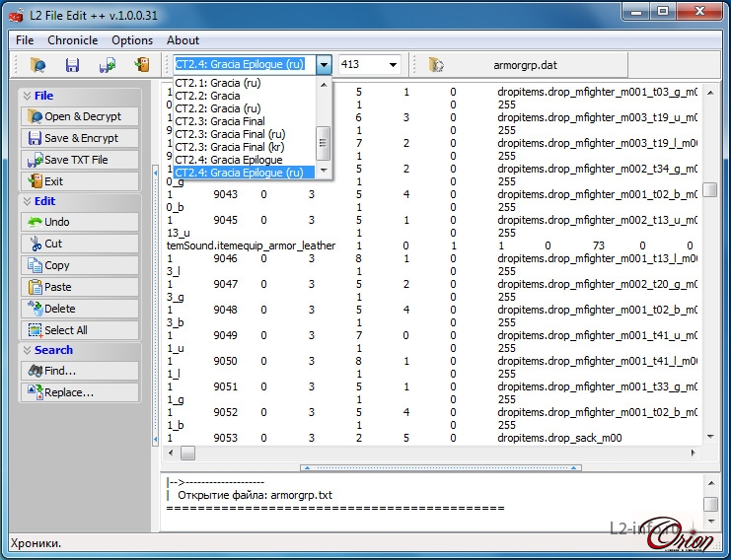
Task: Click the Paste button
Action: [x=80, y=287]
